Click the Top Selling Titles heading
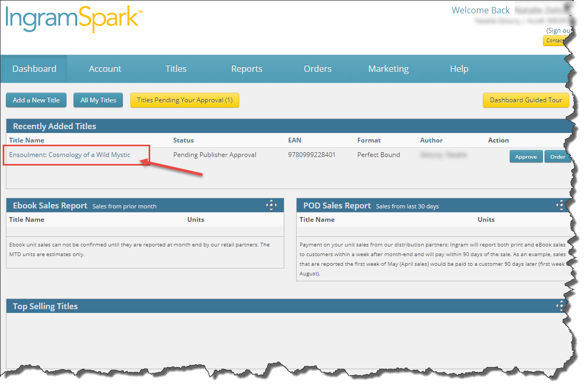 click(45, 306)
